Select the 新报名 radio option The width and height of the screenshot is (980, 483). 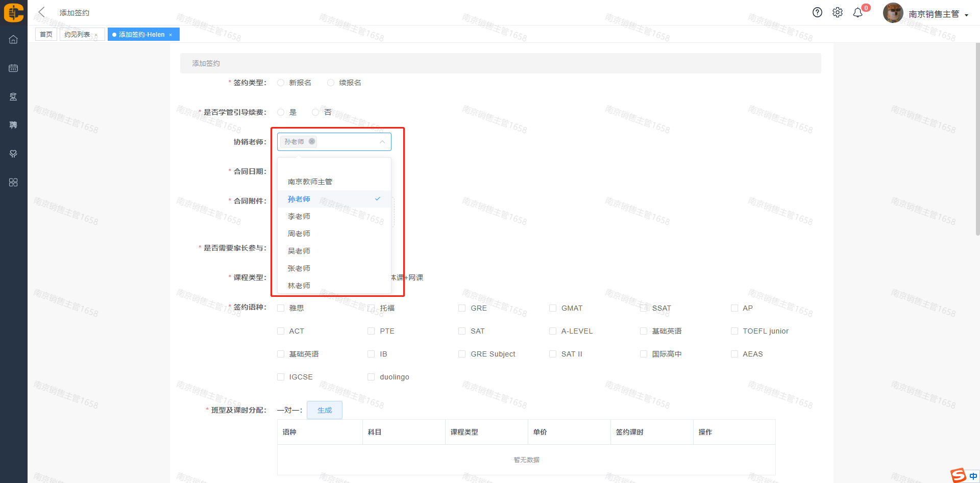[x=281, y=83]
